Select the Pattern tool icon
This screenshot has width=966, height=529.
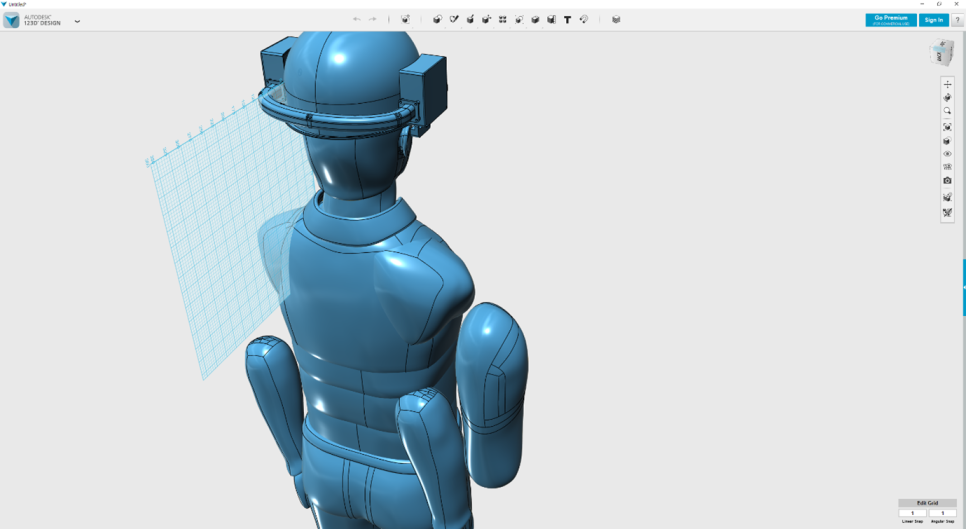(x=503, y=19)
